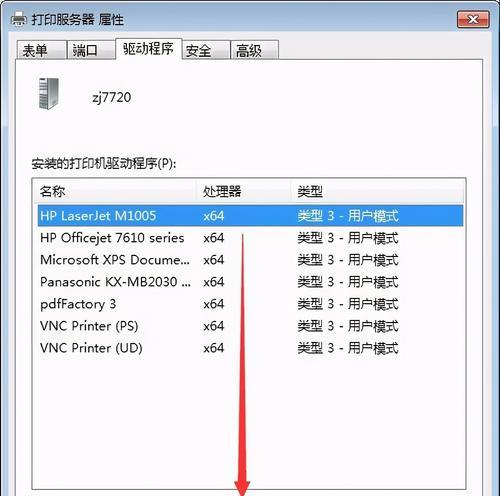The image size is (500, 496).
Task: Select VNC Printer (PS) driver
Action: coord(250,326)
